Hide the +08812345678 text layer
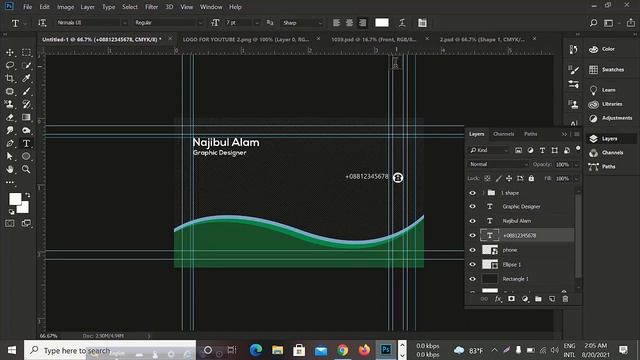Image resolution: width=640 pixels, height=360 pixels. 472,236
